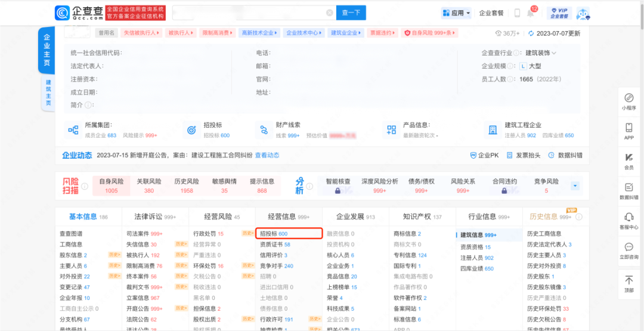The height and width of the screenshot is (331, 644).
Task: Select the 建筑主页 side tab
Action: click(48, 93)
